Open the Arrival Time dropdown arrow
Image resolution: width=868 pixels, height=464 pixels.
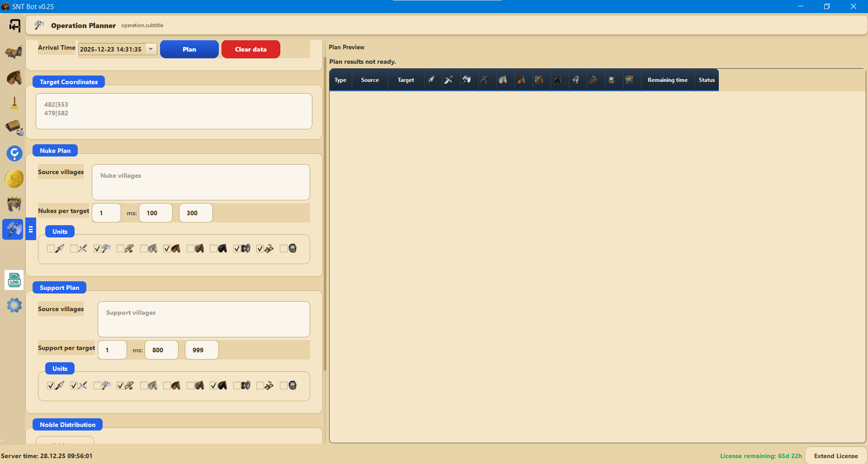click(151, 49)
